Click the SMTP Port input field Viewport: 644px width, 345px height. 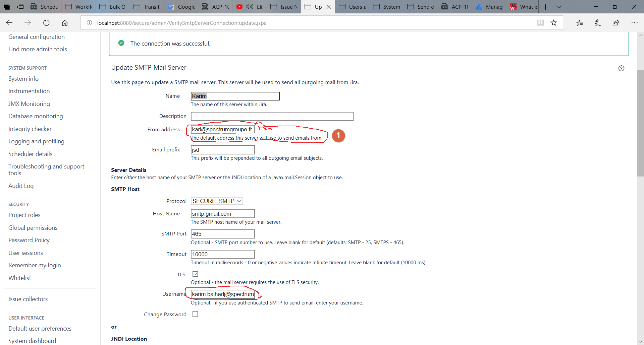[x=223, y=234]
